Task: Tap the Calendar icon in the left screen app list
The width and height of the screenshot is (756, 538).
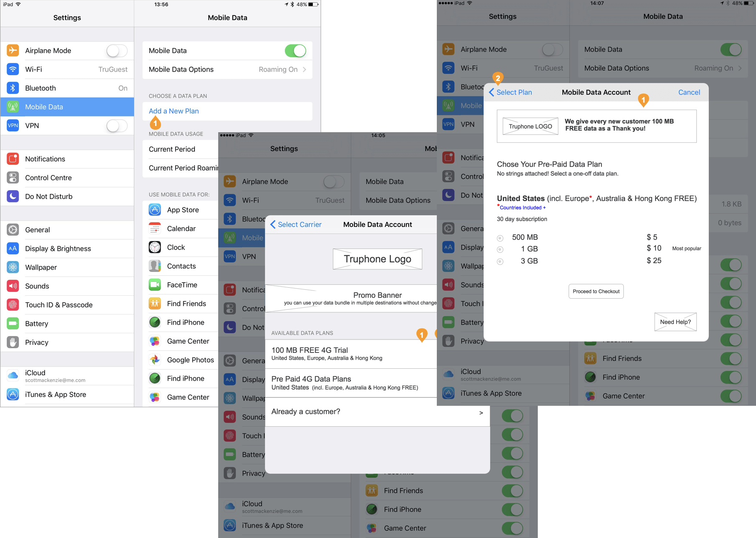Action: coord(155,229)
